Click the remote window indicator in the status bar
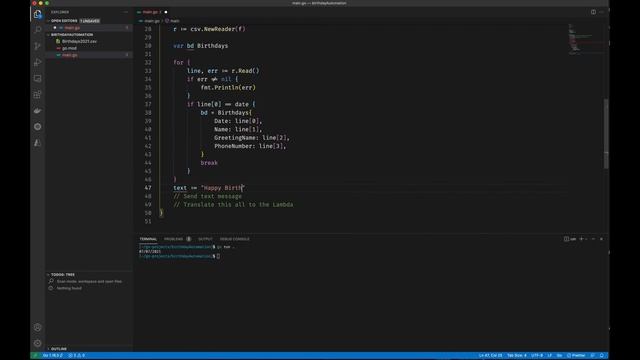Image resolution: width=640 pixels, height=360 pixels. click(x=35, y=356)
